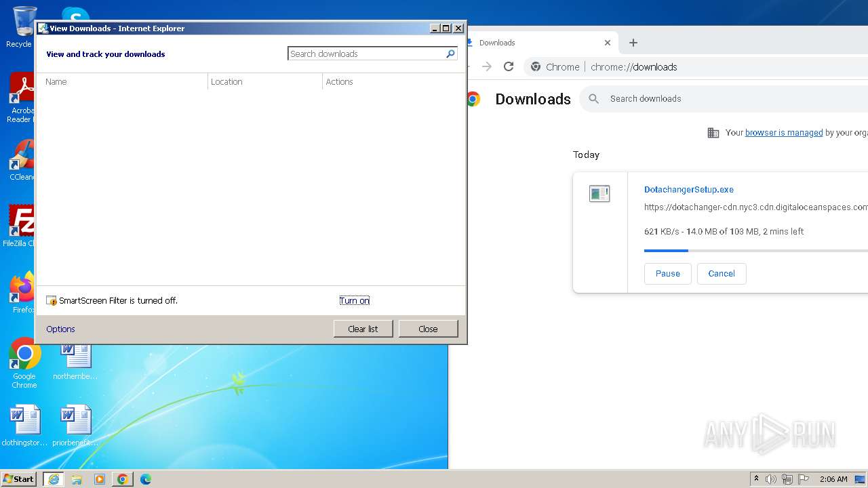Click the SmartScreen Filter shield icon
Screen dimensions: 868x488
[52, 300]
